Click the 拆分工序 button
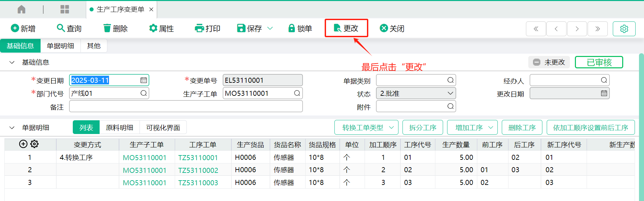The width and height of the screenshot is (644, 201). (x=423, y=128)
